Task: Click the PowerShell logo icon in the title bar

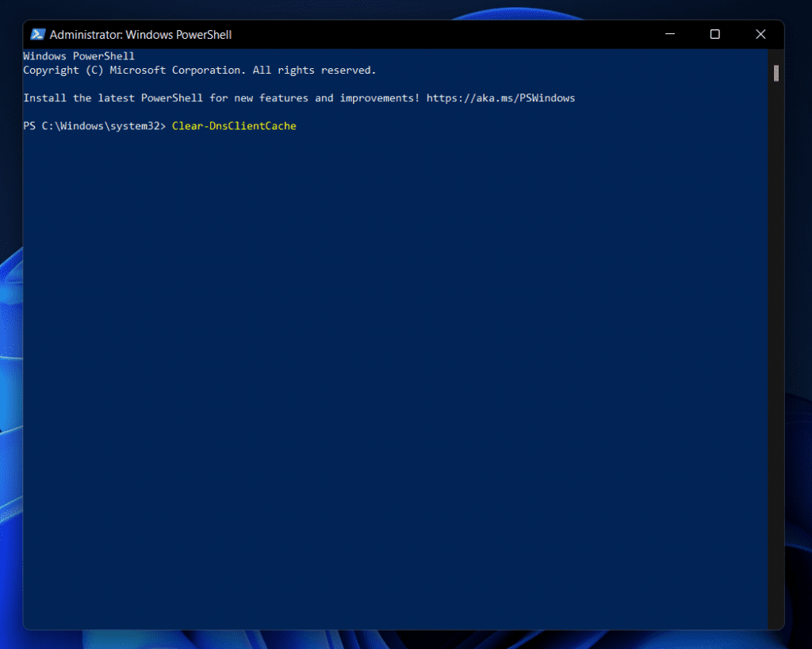Action: [x=37, y=34]
